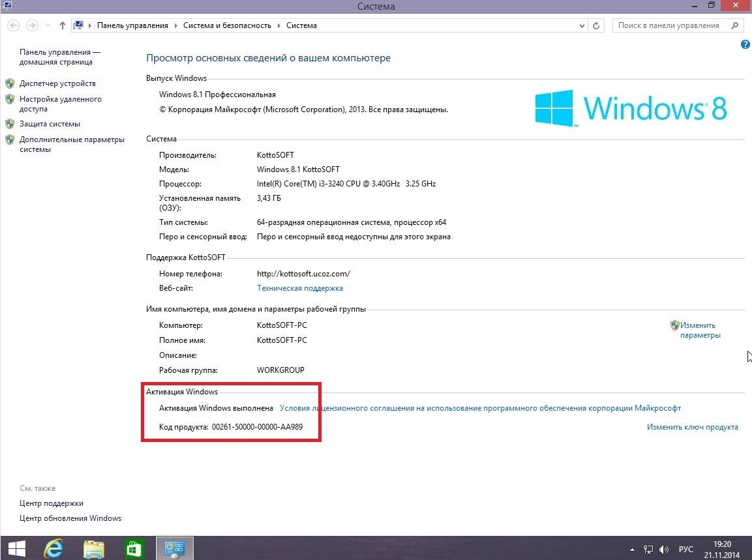Click shield icon beside Дополнительные параметры системы
Image resolution: width=752 pixels, height=560 pixels.
[10, 140]
